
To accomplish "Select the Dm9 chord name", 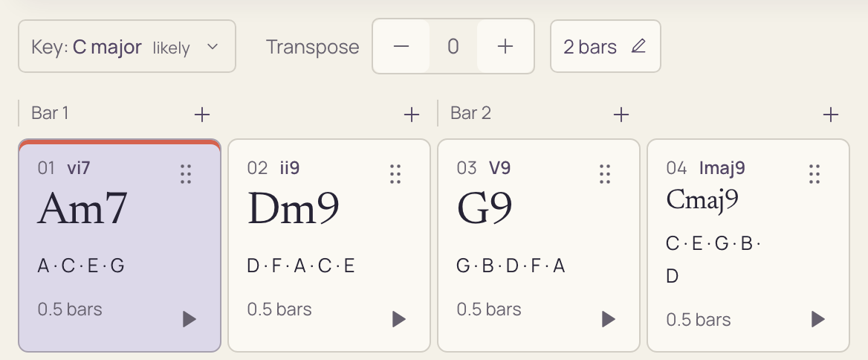I will [294, 208].
